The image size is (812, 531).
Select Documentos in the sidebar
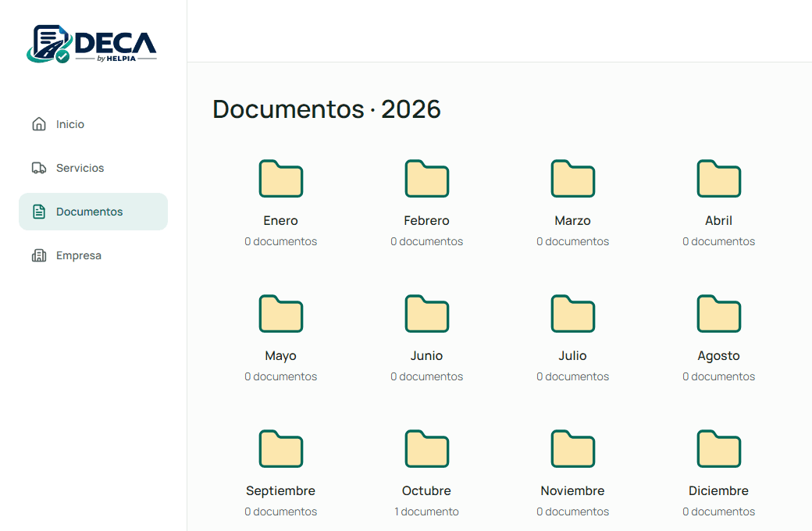93,212
